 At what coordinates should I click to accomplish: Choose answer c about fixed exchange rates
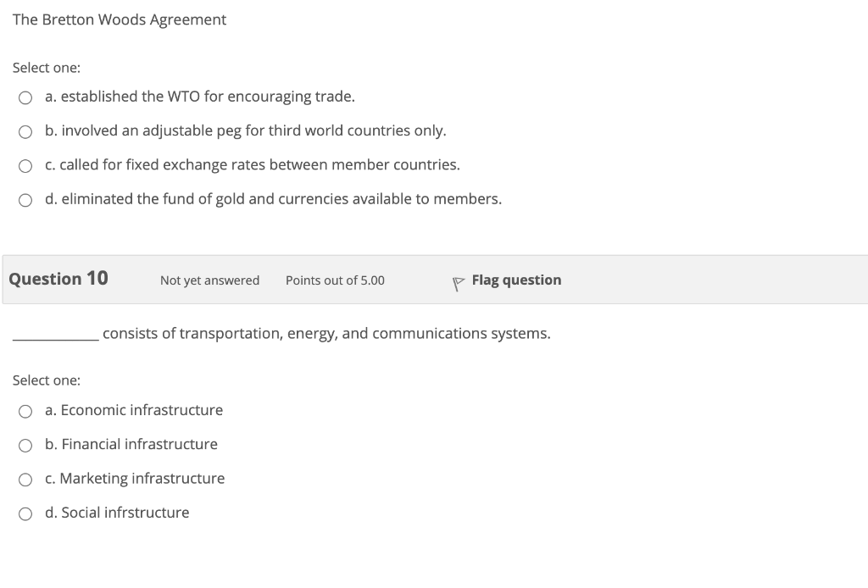(25, 165)
